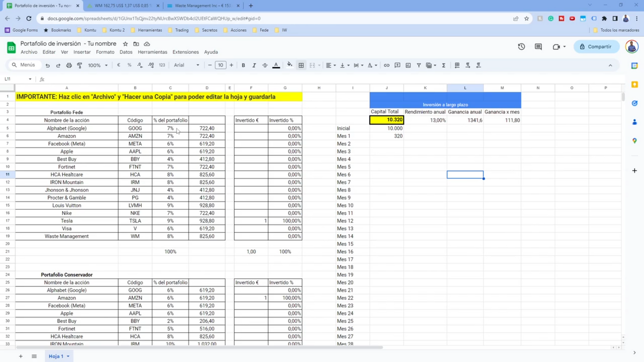Viewport: 644px width, 362px height.
Task: Open the Archivo menu
Action: tap(29, 52)
